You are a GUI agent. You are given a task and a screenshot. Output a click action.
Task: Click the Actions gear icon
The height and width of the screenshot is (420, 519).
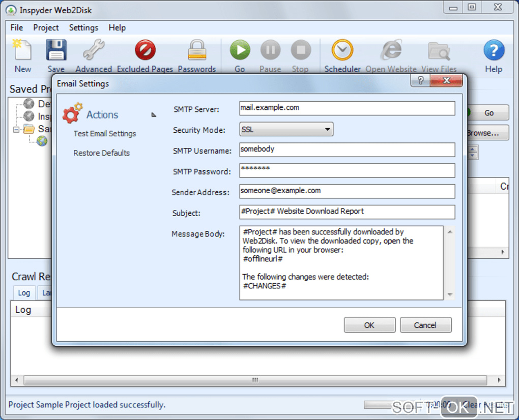click(72, 113)
